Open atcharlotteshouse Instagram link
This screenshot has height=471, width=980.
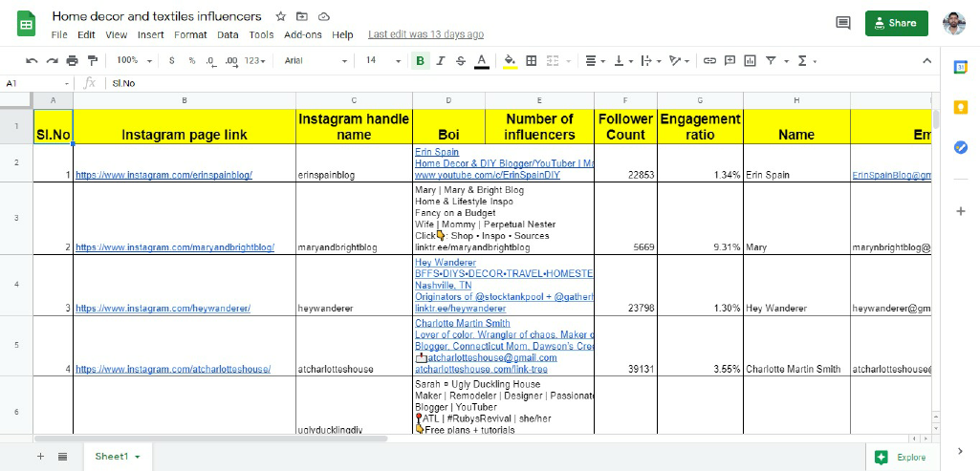coord(173,369)
